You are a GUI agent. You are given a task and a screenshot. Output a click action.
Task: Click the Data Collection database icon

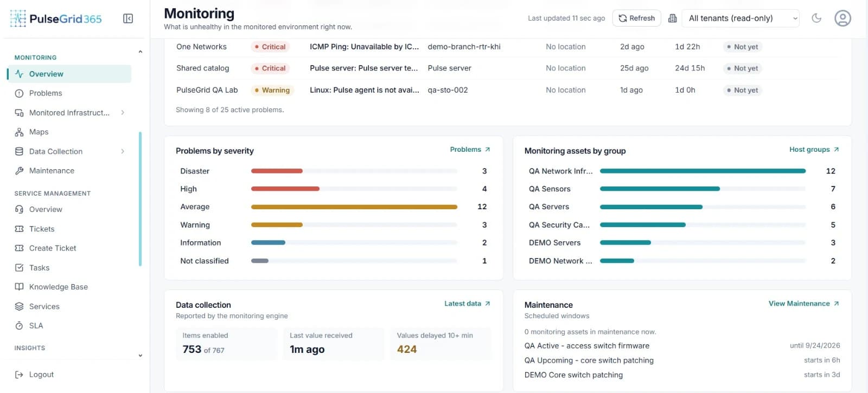(19, 151)
